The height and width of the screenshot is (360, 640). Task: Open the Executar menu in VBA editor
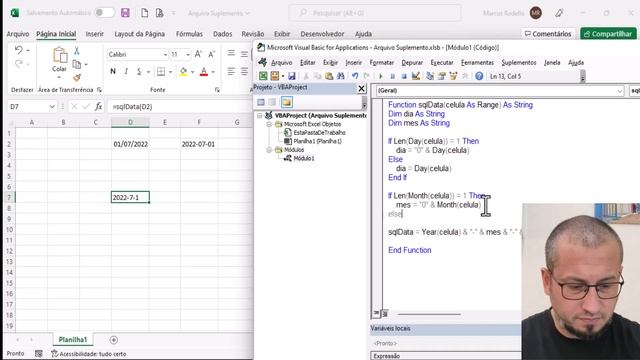[x=442, y=62]
